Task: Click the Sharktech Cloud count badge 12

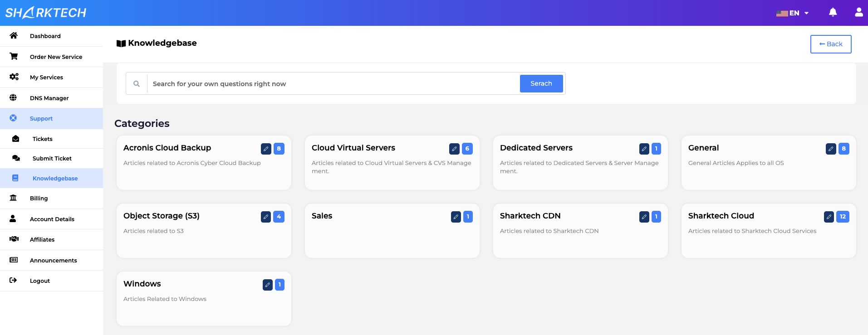Action: click(x=843, y=217)
